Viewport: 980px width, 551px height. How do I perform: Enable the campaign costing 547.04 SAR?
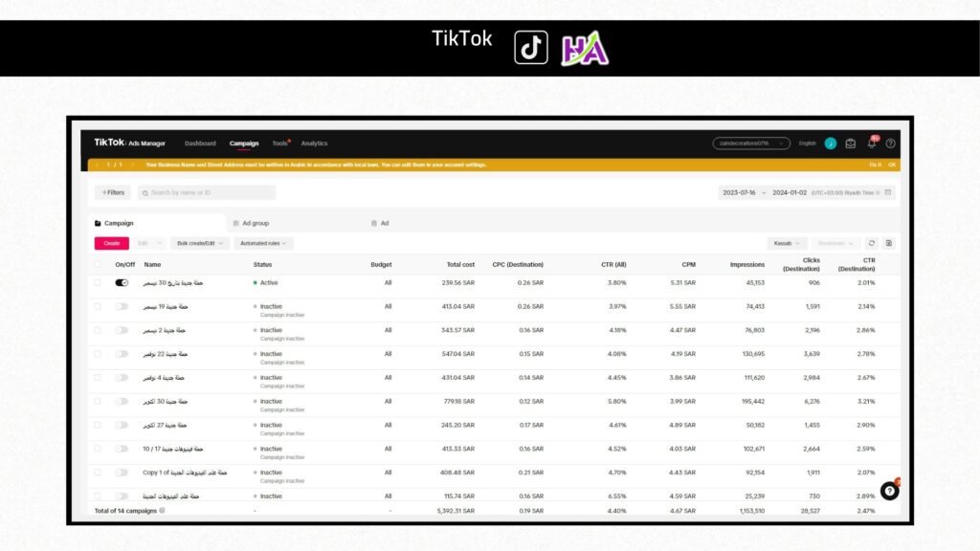coord(122,354)
